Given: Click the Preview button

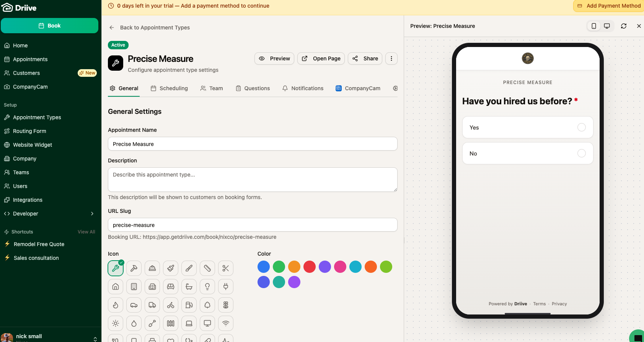Looking at the screenshot, I should click(x=274, y=58).
